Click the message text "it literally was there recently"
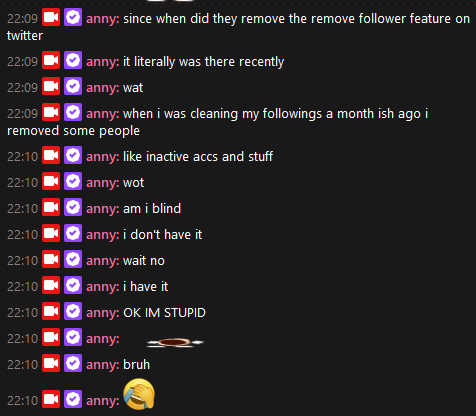 [x=204, y=62]
